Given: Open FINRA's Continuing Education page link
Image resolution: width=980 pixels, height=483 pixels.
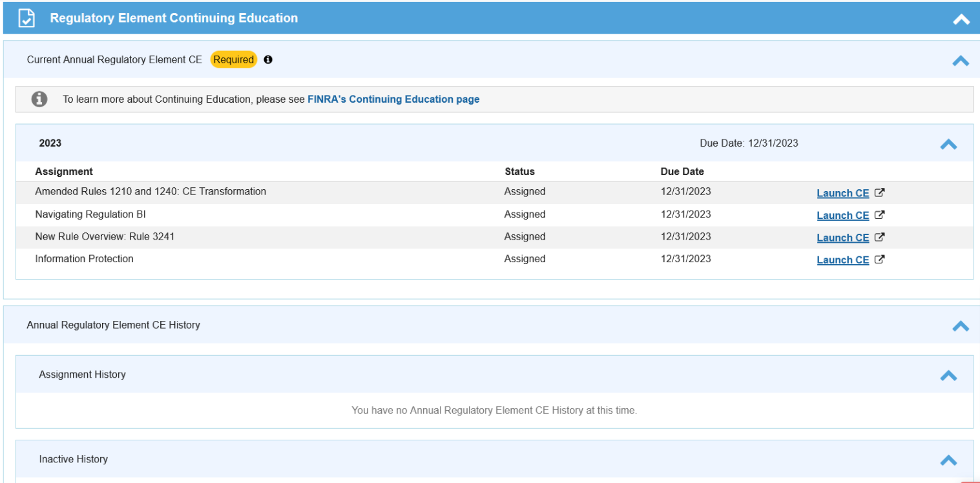Looking at the screenshot, I should point(393,99).
